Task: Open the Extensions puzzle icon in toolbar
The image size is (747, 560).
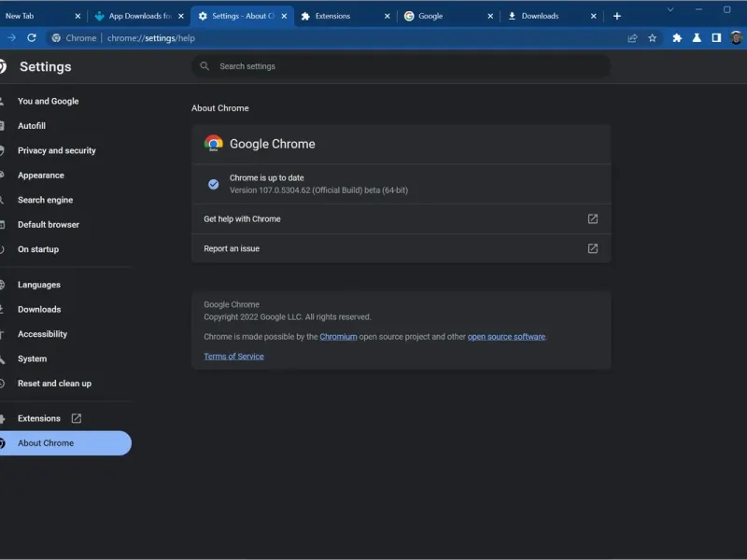Action: tap(677, 38)
